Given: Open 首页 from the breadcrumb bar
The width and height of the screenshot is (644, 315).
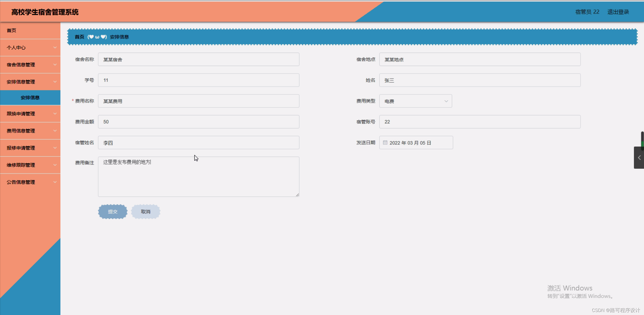Looking at the screenshot, I should point(79,37).
